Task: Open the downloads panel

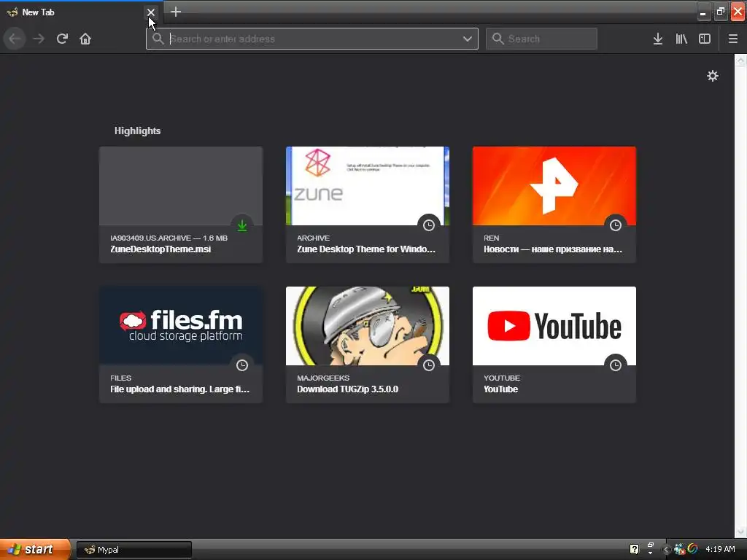Action: point(658,39)
